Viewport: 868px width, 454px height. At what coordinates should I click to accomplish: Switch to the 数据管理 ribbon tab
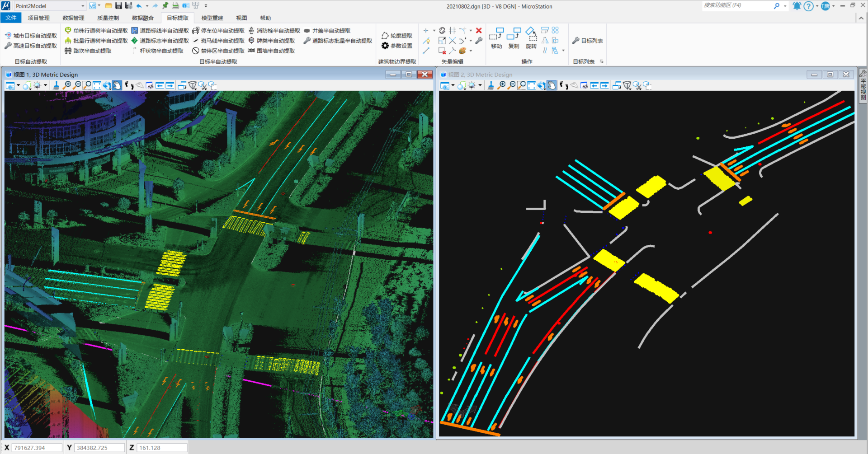click(73, 18)
